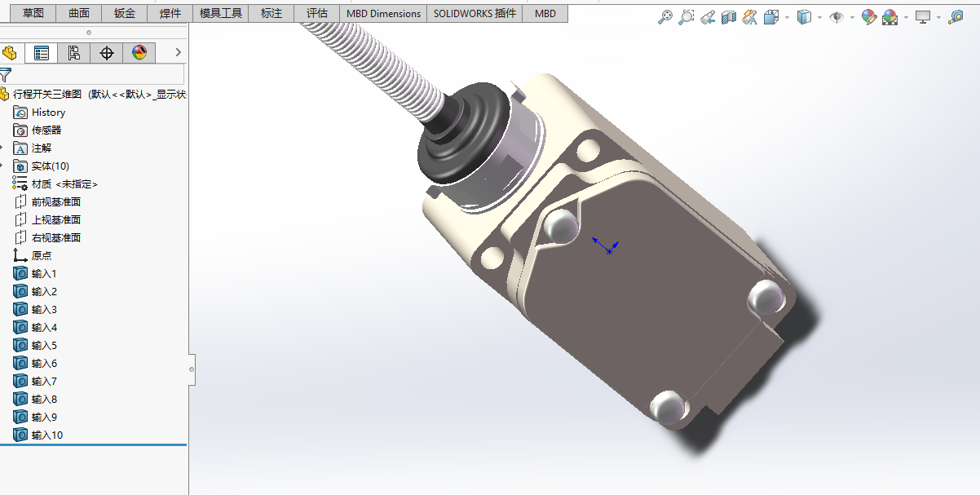Switch to the PropertyManager tab
Viewport: 980px width, 495px height.
[42, 53]
